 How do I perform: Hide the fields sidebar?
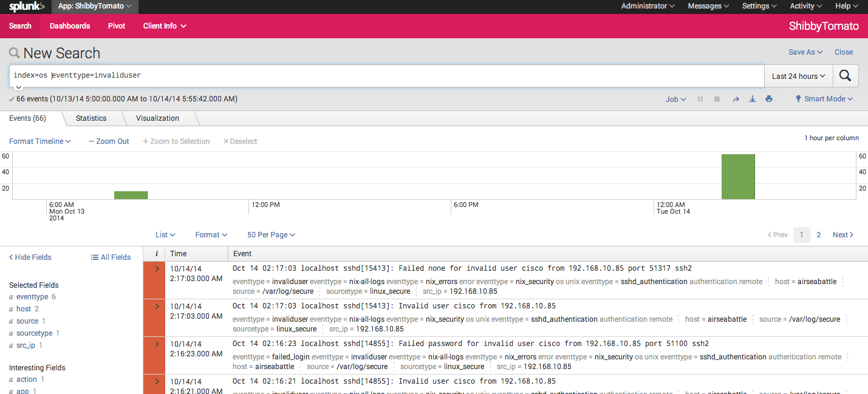click(x=30, y=257)
